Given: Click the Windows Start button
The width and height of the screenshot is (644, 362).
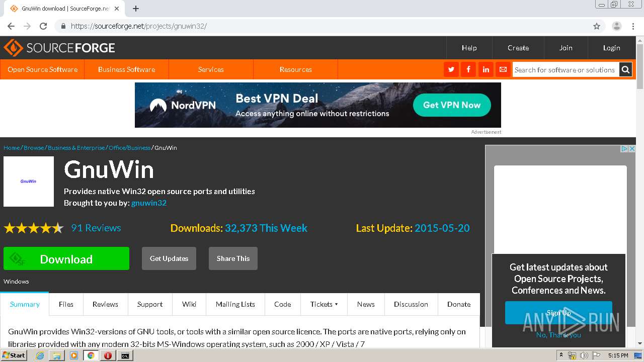Looking at the screenshot, I should pyautogui.click(x=14, y=355).
